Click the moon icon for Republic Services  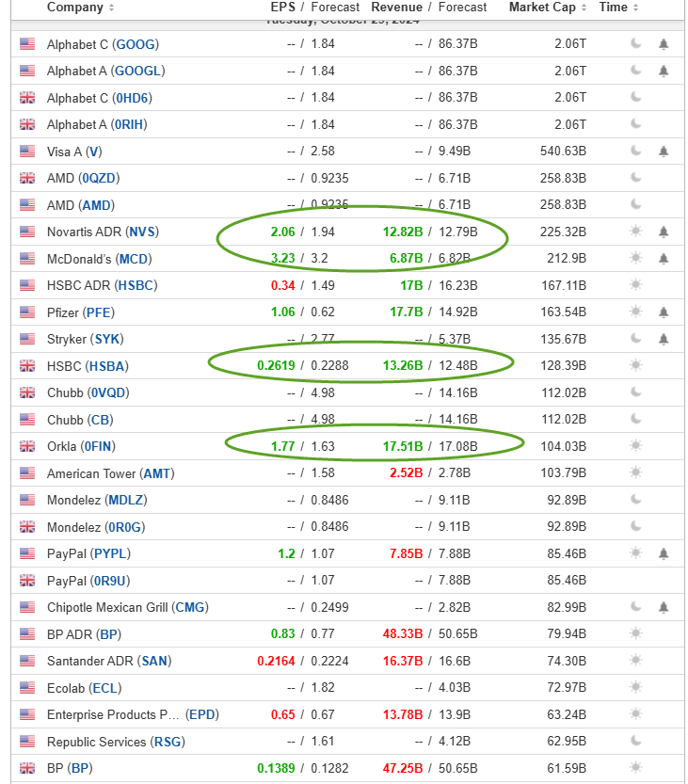tap(635, 741)
